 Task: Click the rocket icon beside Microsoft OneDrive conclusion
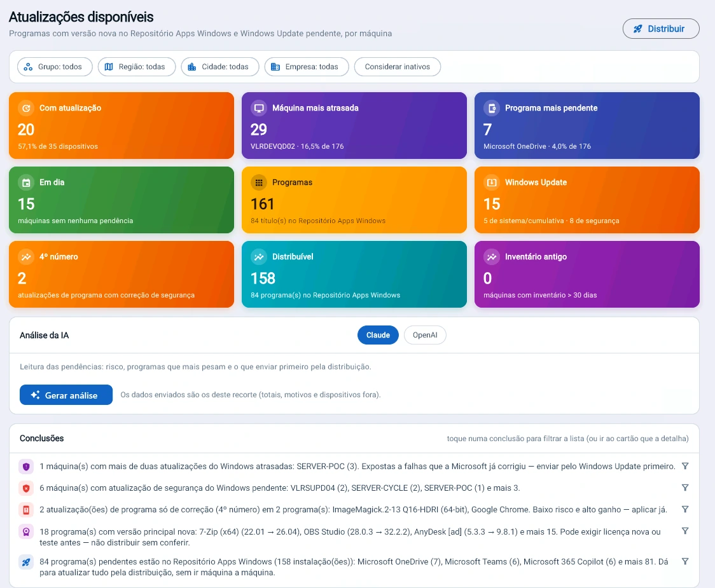(x=26, y=562)
